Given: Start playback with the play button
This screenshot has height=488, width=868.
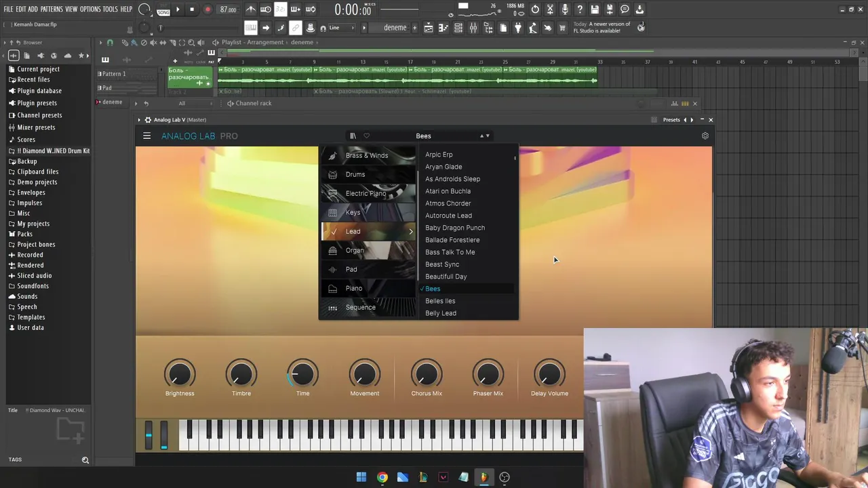Looking at the screenshot, I should (178, 9).
